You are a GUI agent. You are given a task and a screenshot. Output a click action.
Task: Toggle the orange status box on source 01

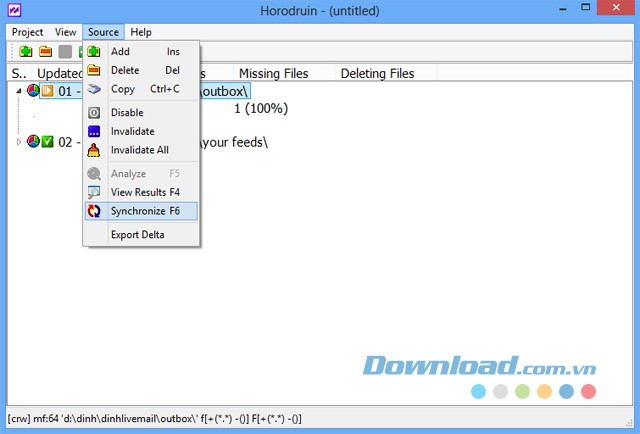(x=47, y=92)
